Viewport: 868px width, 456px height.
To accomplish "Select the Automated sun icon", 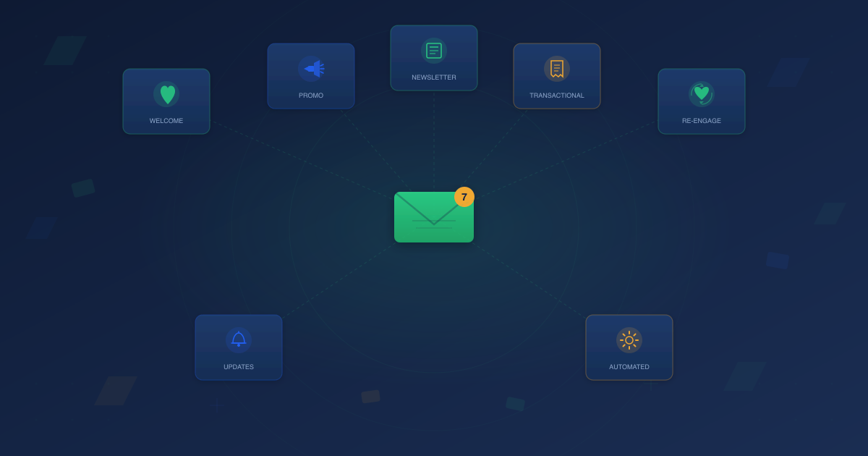I will [x=629, y=339].
